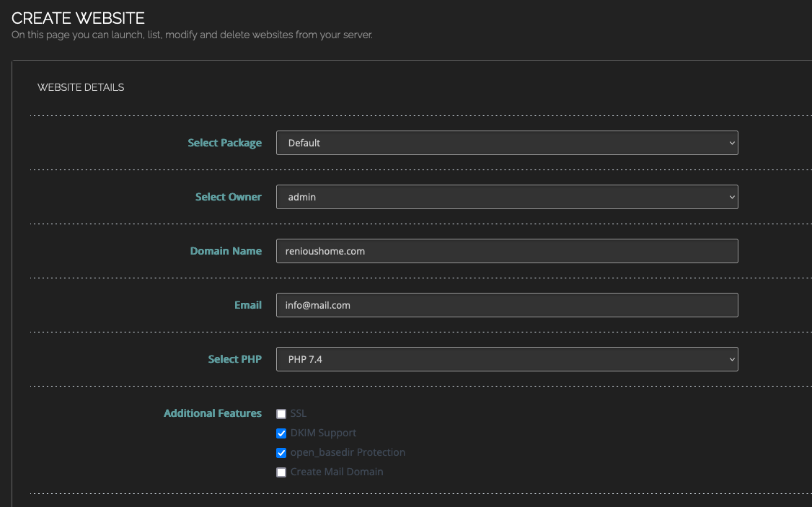Click the Select Package label

point(224,143)
